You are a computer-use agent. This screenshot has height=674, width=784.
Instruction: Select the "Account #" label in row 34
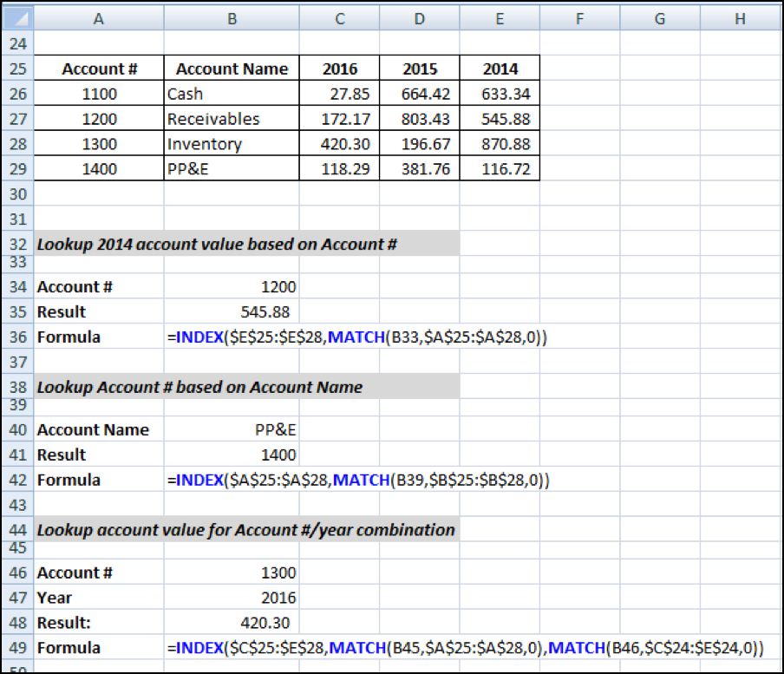pos(75,286)
